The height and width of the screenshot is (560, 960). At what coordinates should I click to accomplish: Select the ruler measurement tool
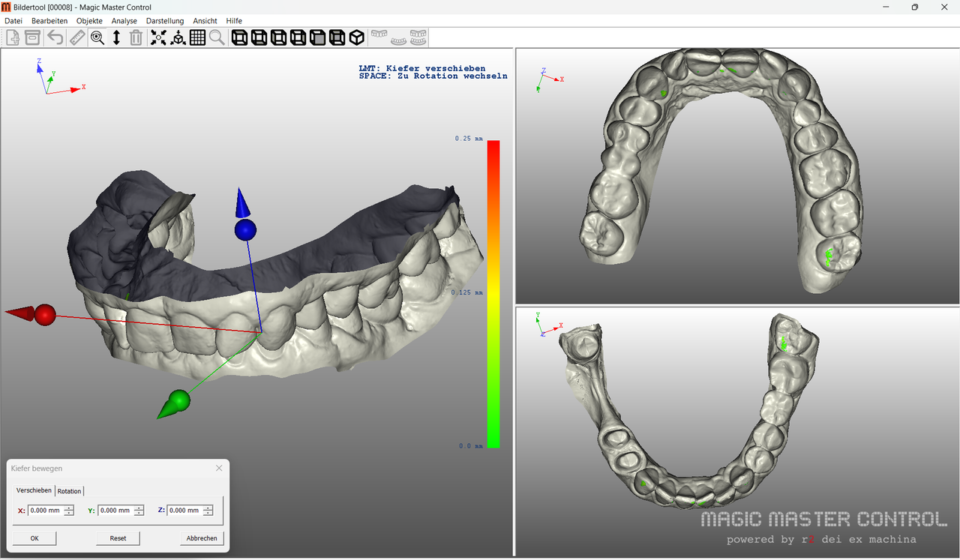tap(77, 37)
